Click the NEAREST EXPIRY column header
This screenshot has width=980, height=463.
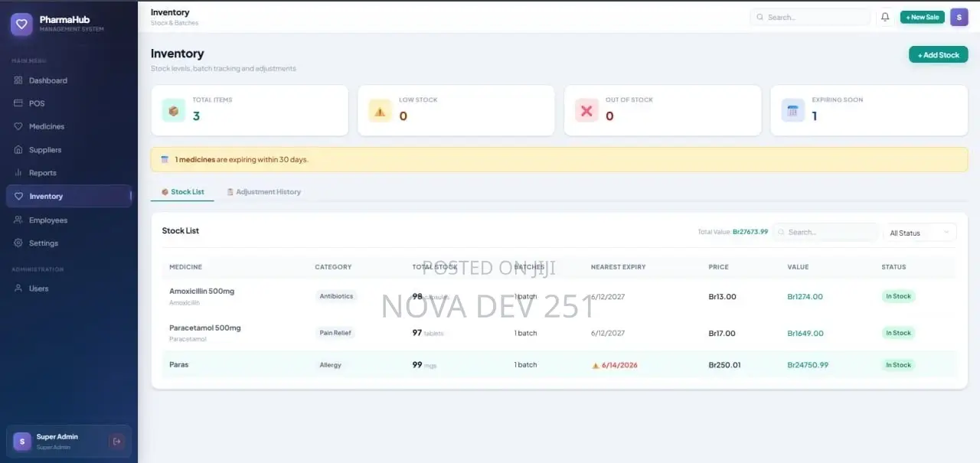tap(619, 267)
